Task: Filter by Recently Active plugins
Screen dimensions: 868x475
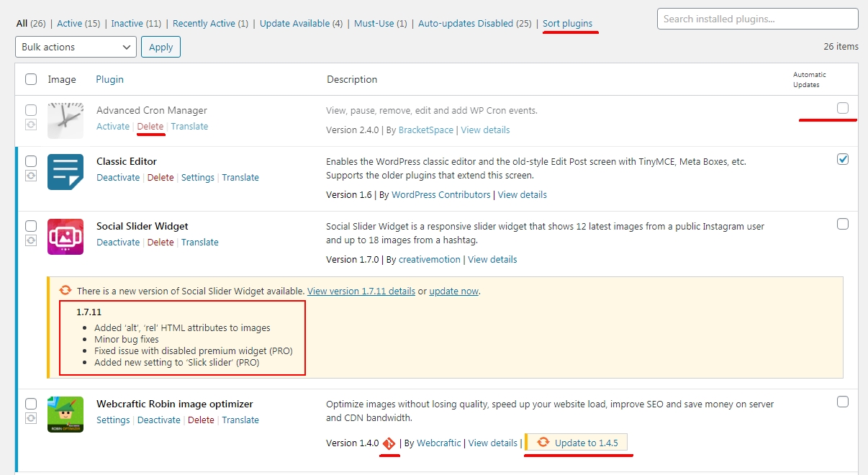Action: 204,23
